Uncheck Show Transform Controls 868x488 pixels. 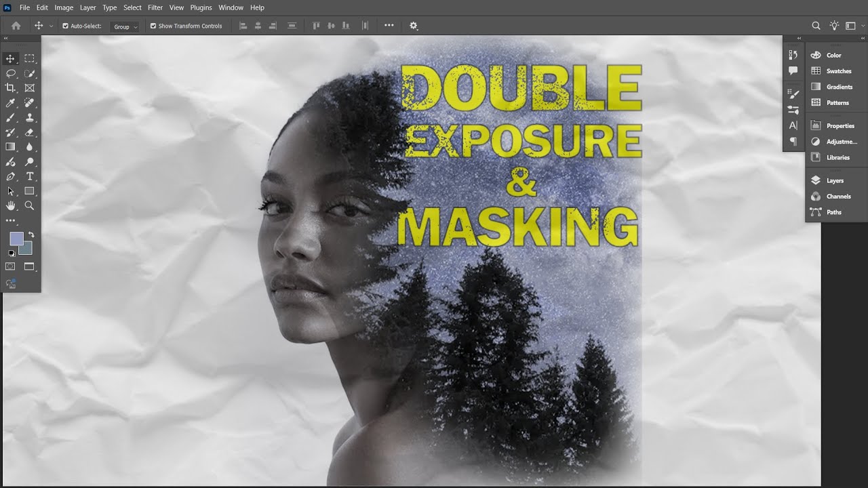[x=153, y=26]
